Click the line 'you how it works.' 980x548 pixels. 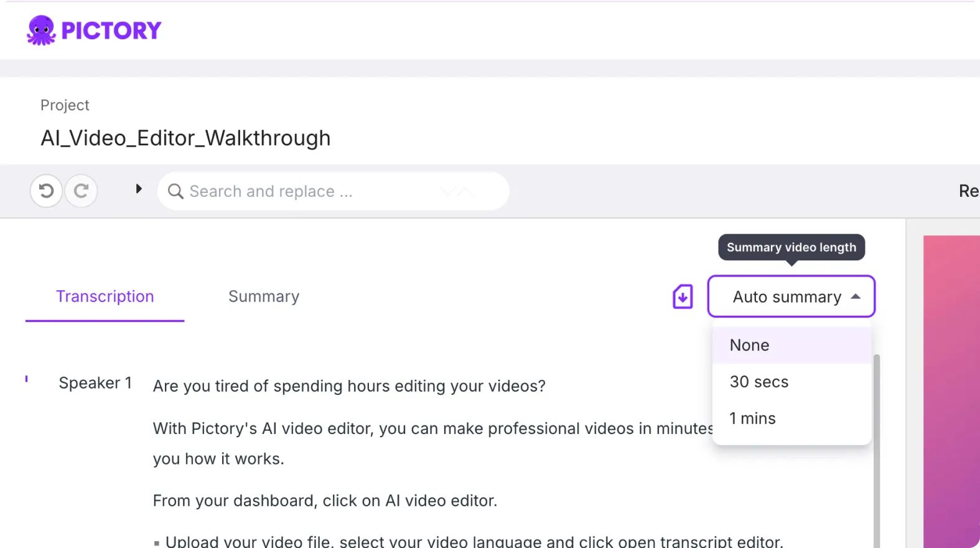(x=218, y=459)
